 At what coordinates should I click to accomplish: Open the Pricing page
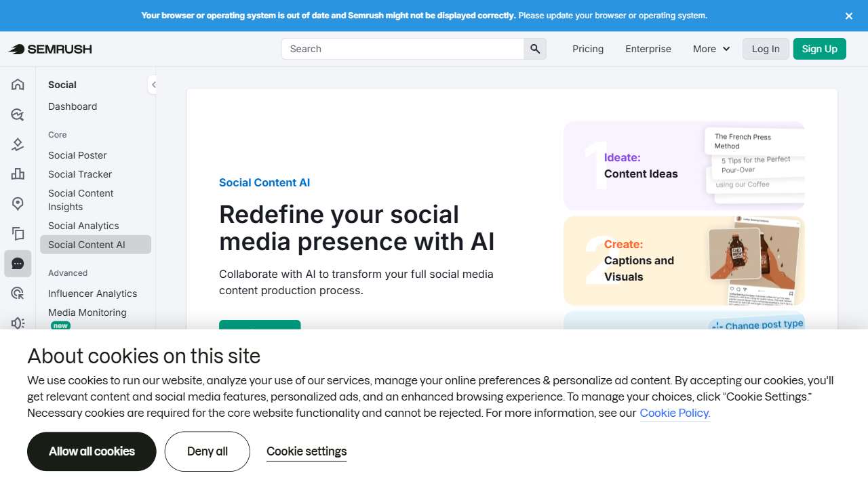coord(587,49)
